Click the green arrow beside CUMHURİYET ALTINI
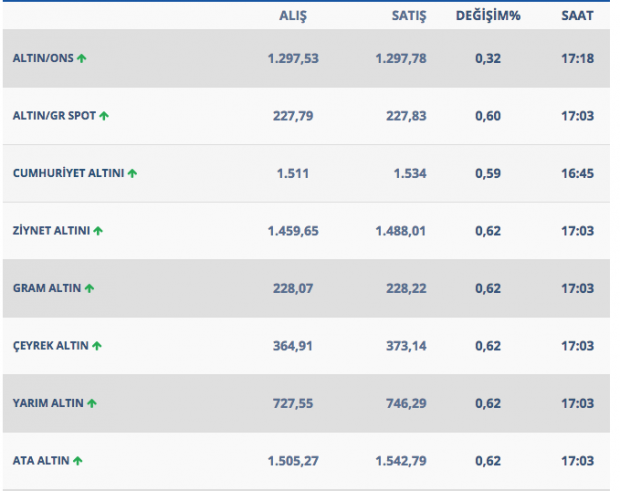The width and height of the screenshot is (620, 491). coord(132,173)
